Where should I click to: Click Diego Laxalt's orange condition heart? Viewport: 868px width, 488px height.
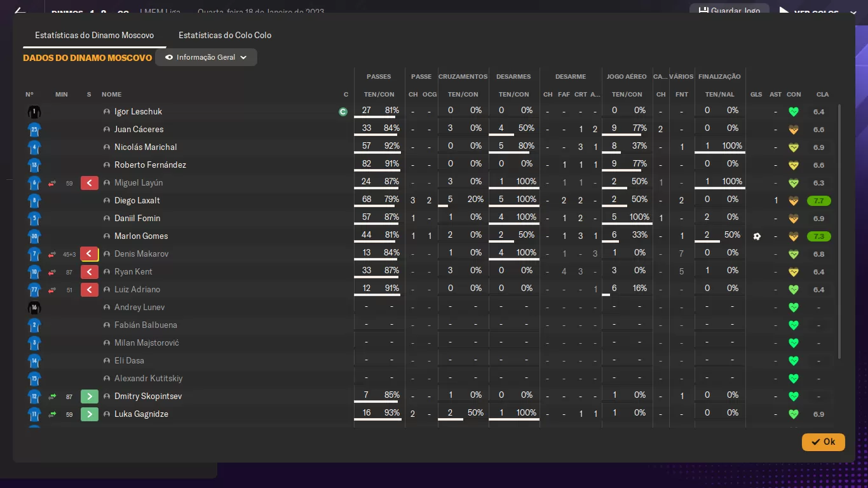point(793,201)
